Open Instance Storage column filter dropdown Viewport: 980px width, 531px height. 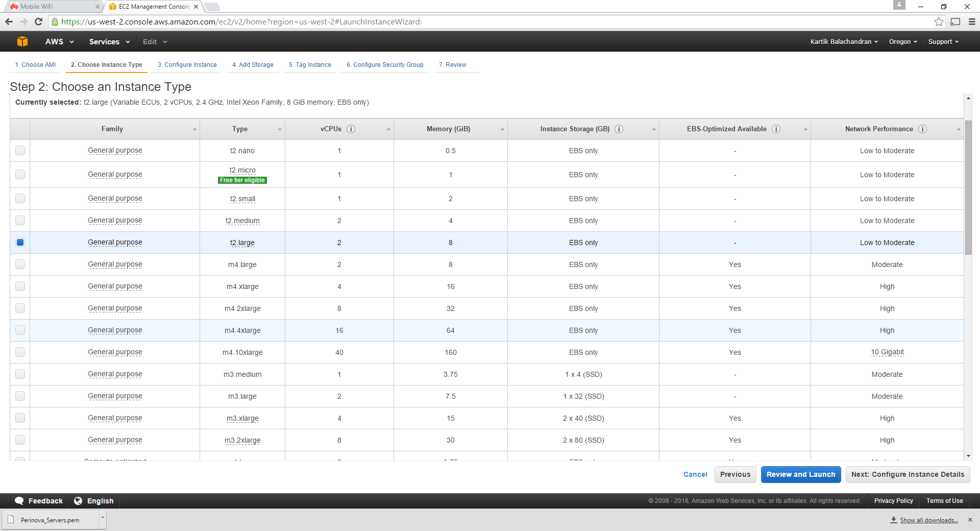point(654,130)
